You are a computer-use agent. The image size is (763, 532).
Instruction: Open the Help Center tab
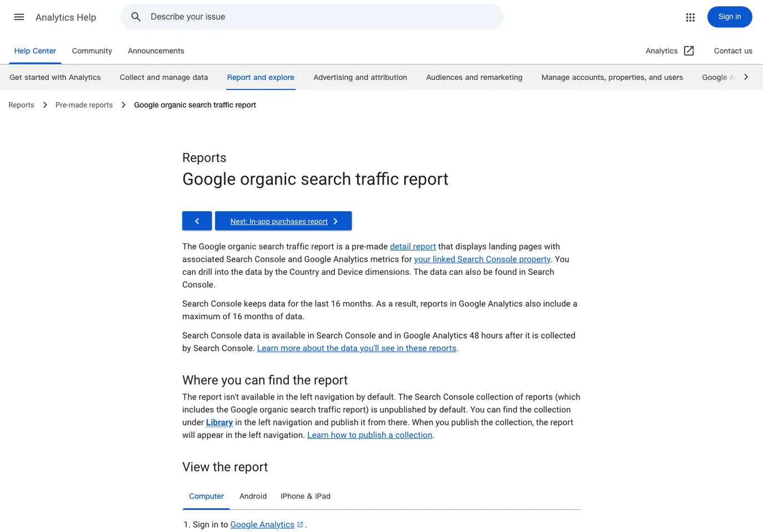[35, 51]
